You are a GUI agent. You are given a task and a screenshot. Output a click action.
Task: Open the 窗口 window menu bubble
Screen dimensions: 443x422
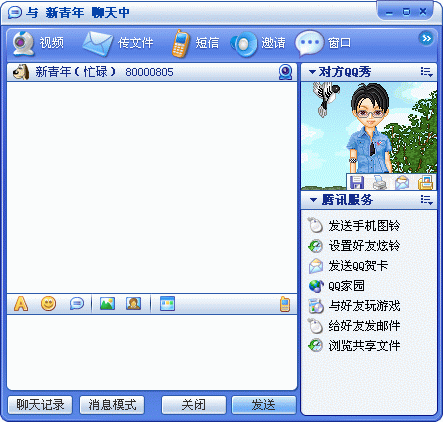point(309,43)
